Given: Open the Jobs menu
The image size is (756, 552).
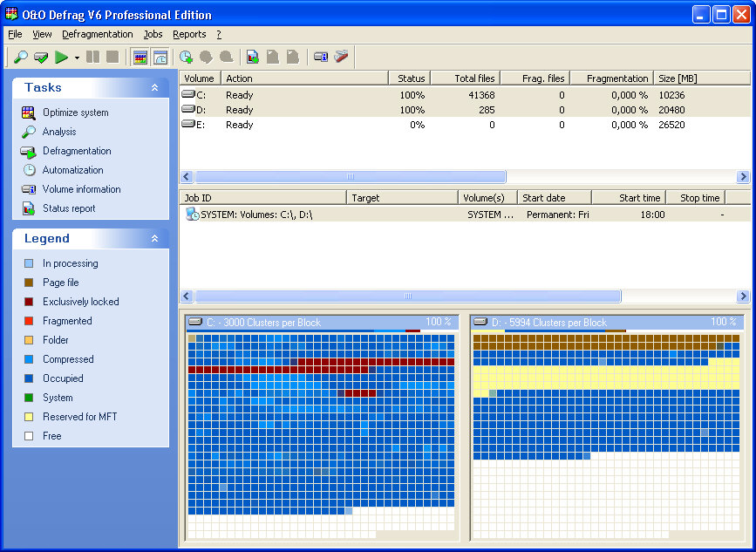Looking at the screenshot, I should (x=153, y=34).
